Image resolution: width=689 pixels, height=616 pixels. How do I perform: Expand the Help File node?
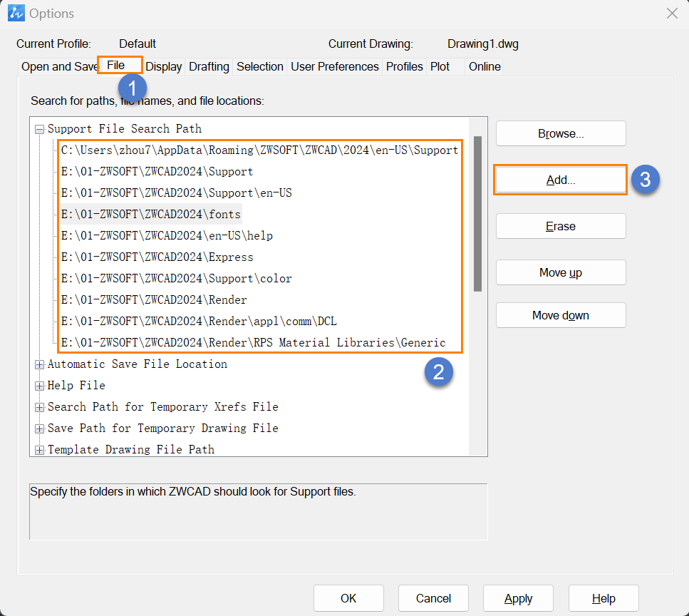[x=40, y=386]
